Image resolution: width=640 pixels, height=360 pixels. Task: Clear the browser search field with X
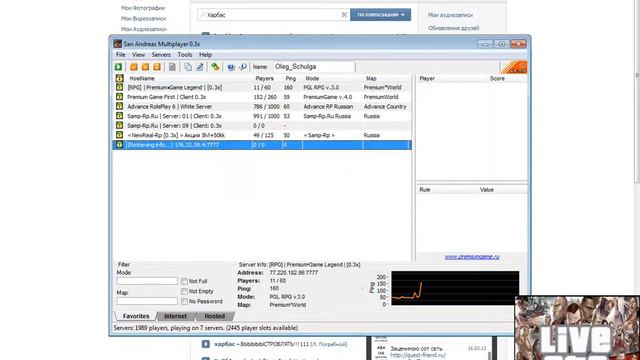[344, 15]
